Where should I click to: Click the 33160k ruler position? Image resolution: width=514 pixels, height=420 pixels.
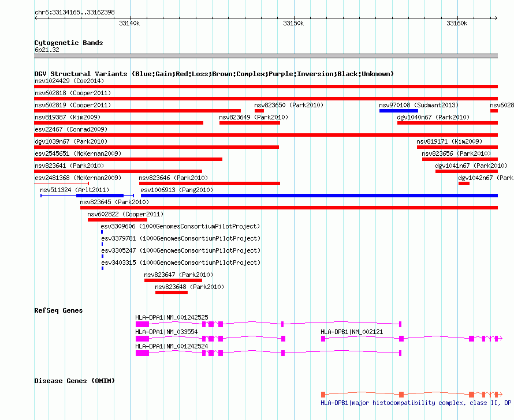click(457, 23)
